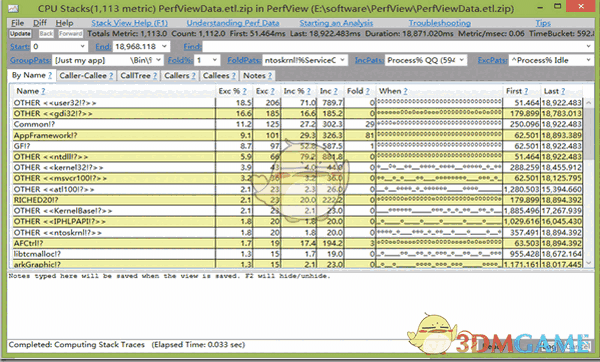This screenshot has width=600, height=362.
Task: Open the File menu
Action: (17, 23)
